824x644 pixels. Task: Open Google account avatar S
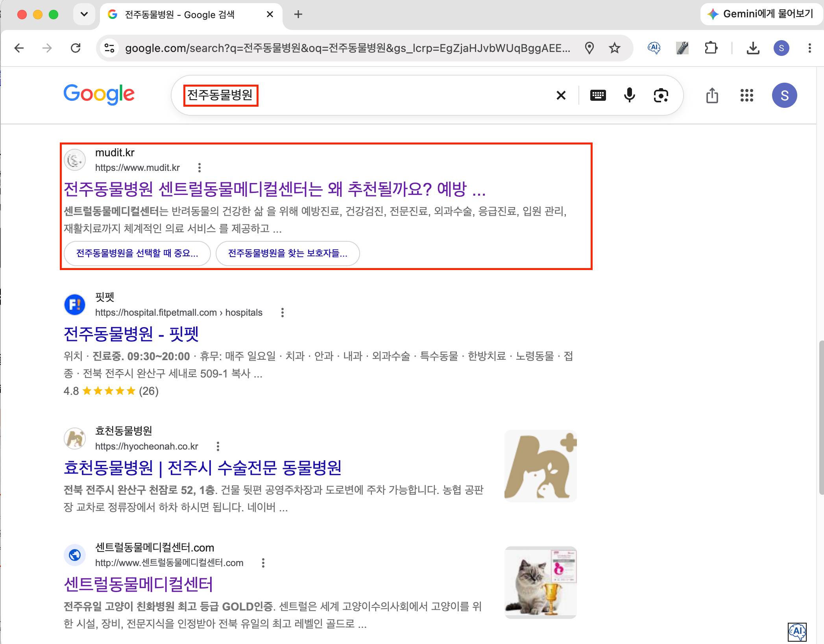[784, 95]
